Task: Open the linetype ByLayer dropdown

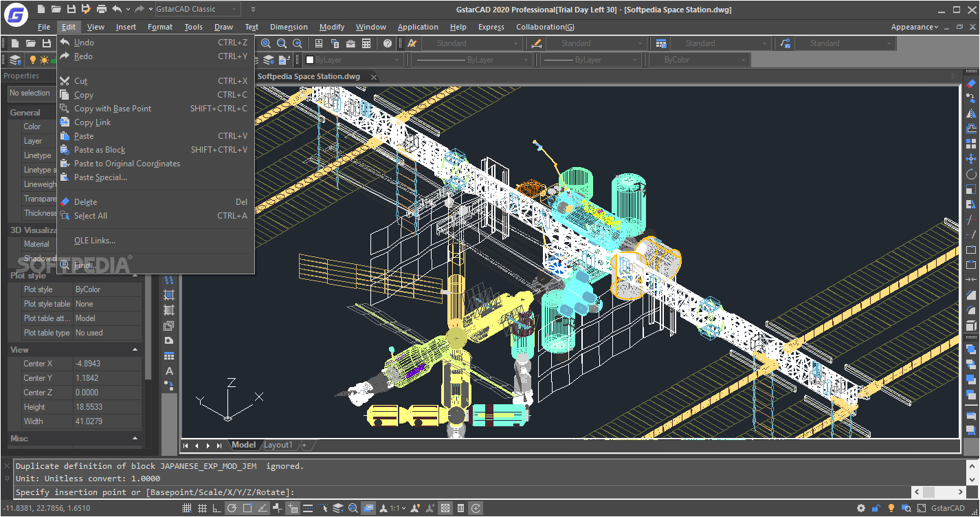Action: click(x=474, y=60)
